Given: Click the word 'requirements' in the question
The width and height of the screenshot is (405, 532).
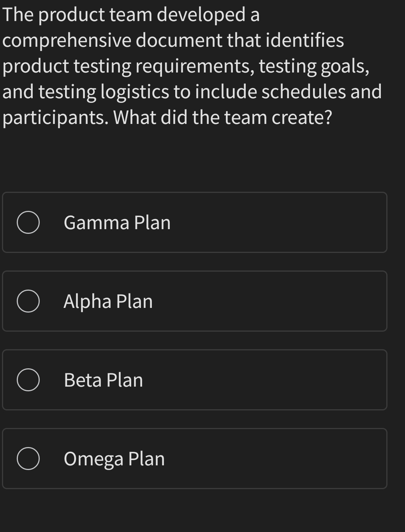Looking at the screenshot, I should pyautogui.click(x=195, y=66).
